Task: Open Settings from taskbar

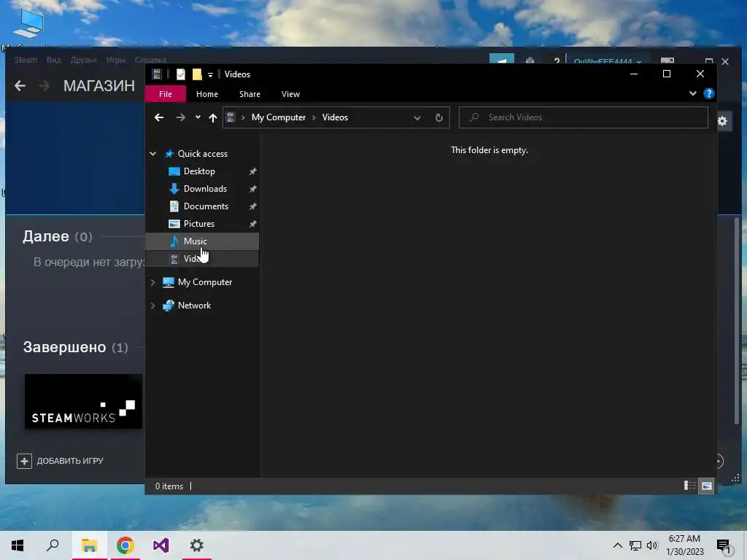Action: point(196,545)
